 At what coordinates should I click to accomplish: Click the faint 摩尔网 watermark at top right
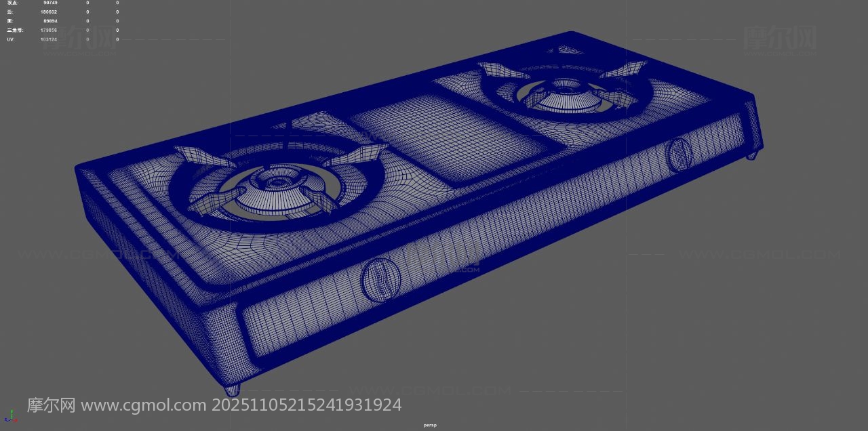coord(780,37)
